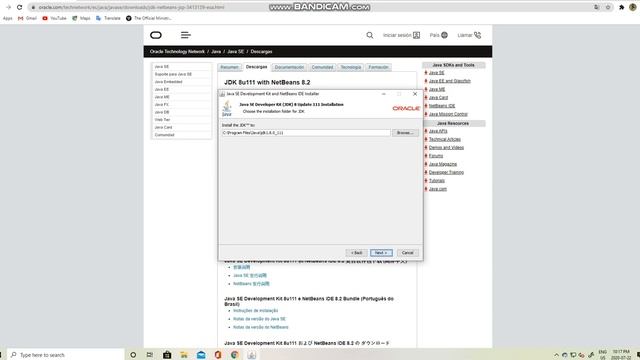Image resolution: width=640 pixels, height=360 pixels.
Task: Click Java SE breadcrumb link
Action: (236, 52)
